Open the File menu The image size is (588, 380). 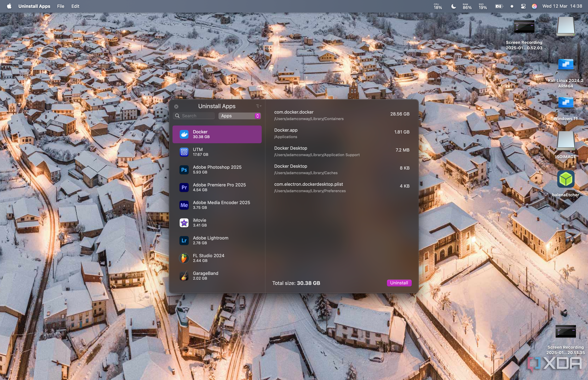click(x=60, y=6)
